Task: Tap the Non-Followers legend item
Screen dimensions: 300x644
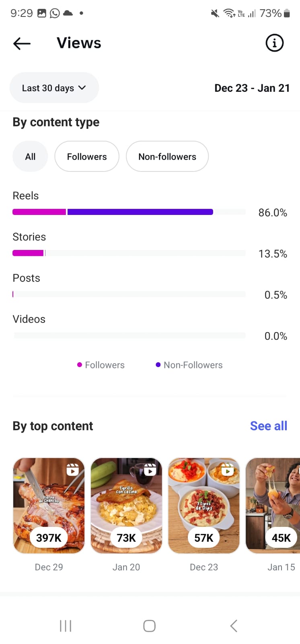Action: click(189, 365)
